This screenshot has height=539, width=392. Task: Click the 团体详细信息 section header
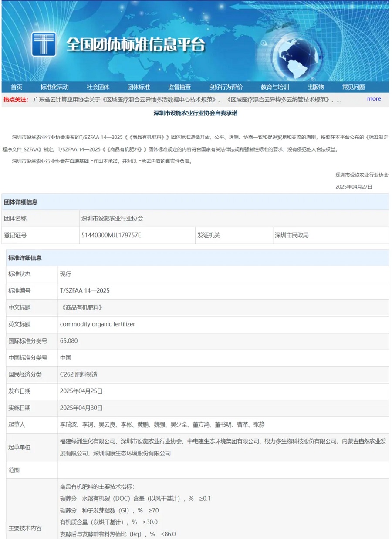195,202
